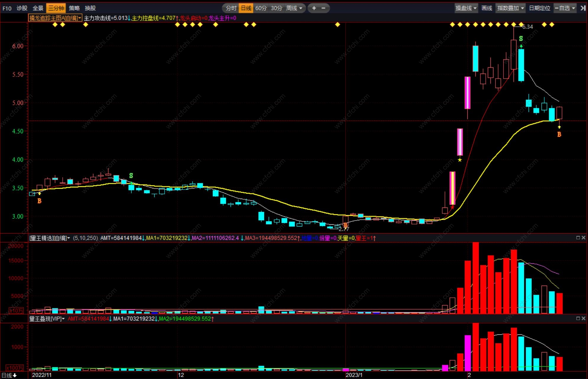Click the 日线 period selector at bottom-left

(x=9, y=375)
